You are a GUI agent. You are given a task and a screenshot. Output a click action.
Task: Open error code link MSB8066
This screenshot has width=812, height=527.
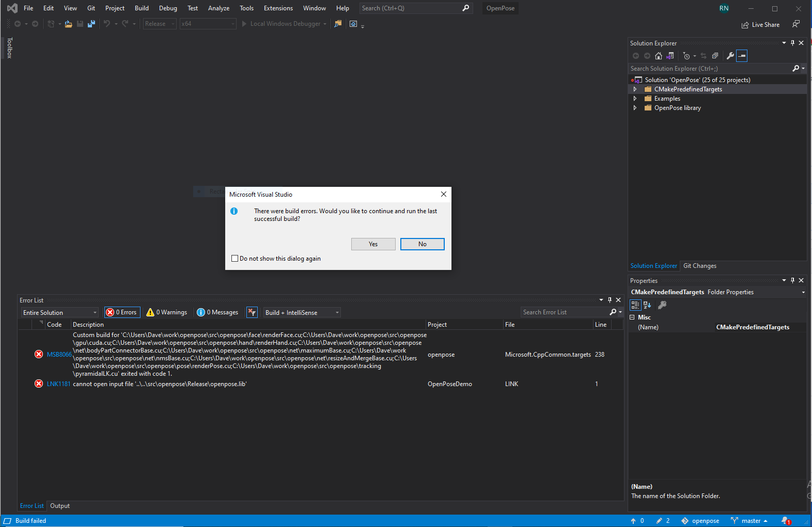pos(59,355)
